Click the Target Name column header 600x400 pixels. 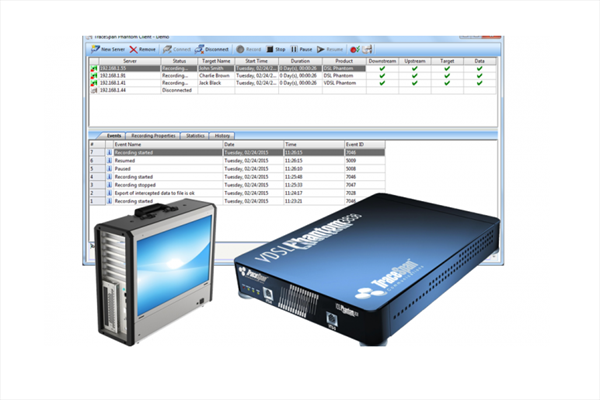[x=216, y=61]
